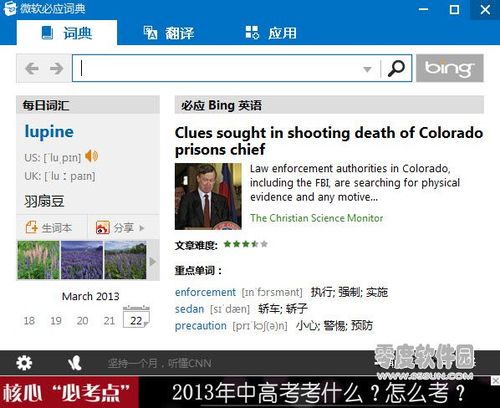
Task: Open the 分享 share menu
Action: point(120,228)
